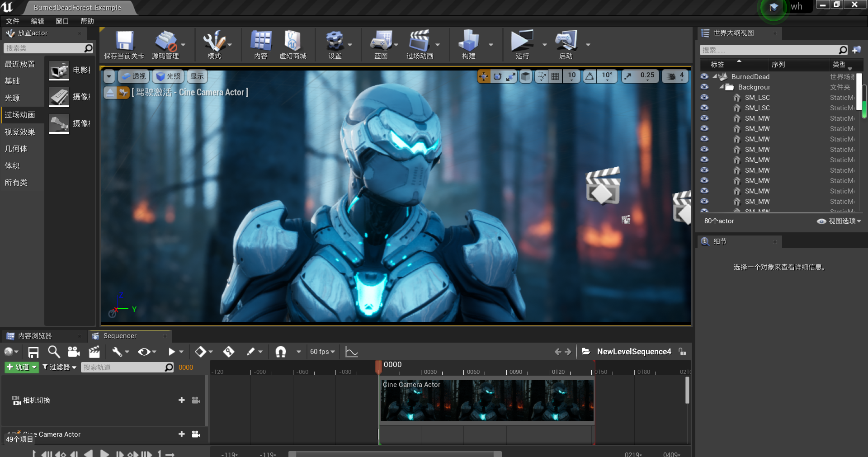Open the 编辑 menu
This screenshot has height=457, width=868.
38,21
